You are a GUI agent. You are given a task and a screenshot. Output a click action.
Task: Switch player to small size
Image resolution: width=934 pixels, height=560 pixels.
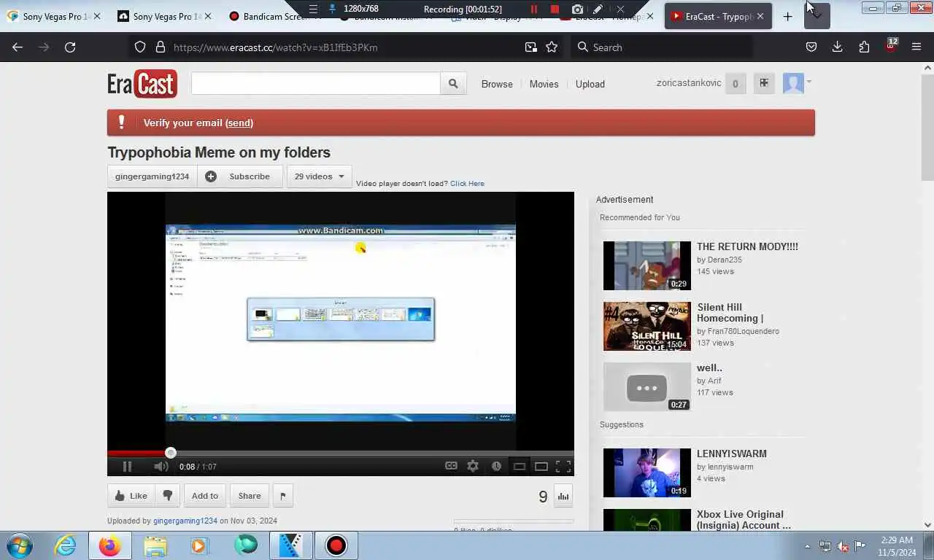[x=520, y=467]
